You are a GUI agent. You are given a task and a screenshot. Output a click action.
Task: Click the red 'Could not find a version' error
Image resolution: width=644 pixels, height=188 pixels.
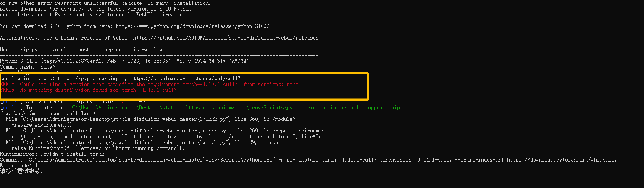click(151, 84)
